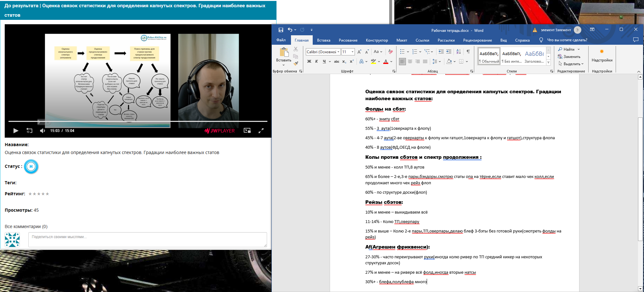Decrease paragraph indent

(441, 52)
